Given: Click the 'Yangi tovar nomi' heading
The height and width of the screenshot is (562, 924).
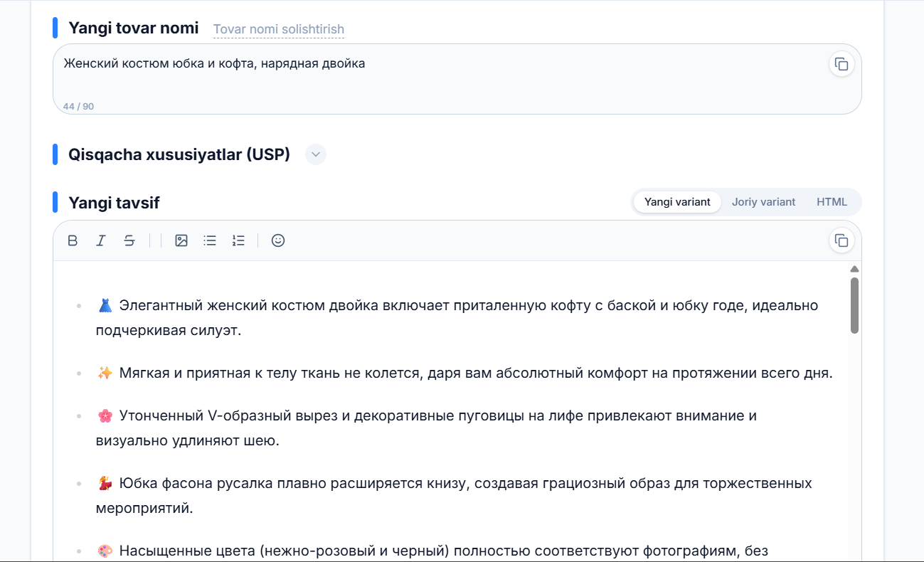Looking at the screenshot, I should [x=134, y=28].
